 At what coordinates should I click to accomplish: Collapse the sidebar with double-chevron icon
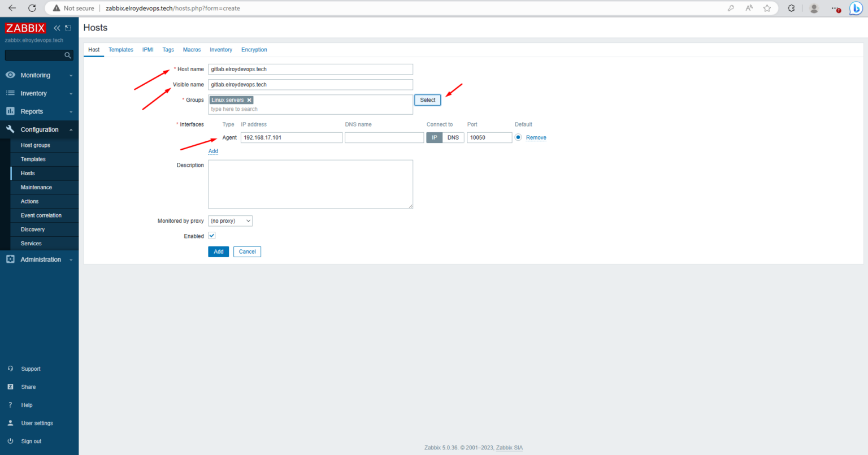pyautogui.click(x=57, y=27)
